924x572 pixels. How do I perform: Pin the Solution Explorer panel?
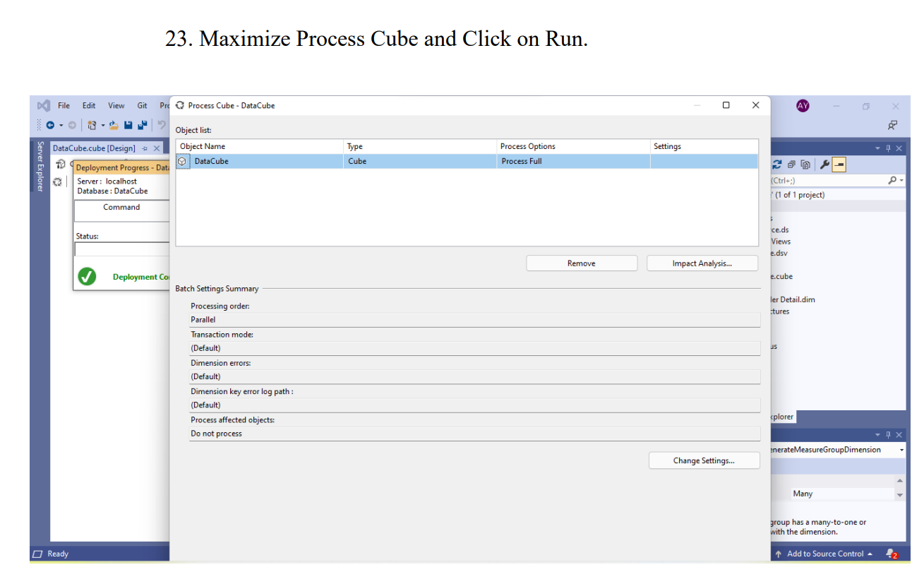click(889, 148)
